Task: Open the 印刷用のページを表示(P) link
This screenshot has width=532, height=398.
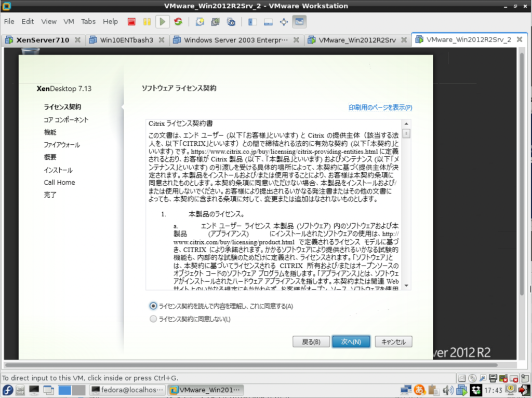Action: [x=380, y=107]
